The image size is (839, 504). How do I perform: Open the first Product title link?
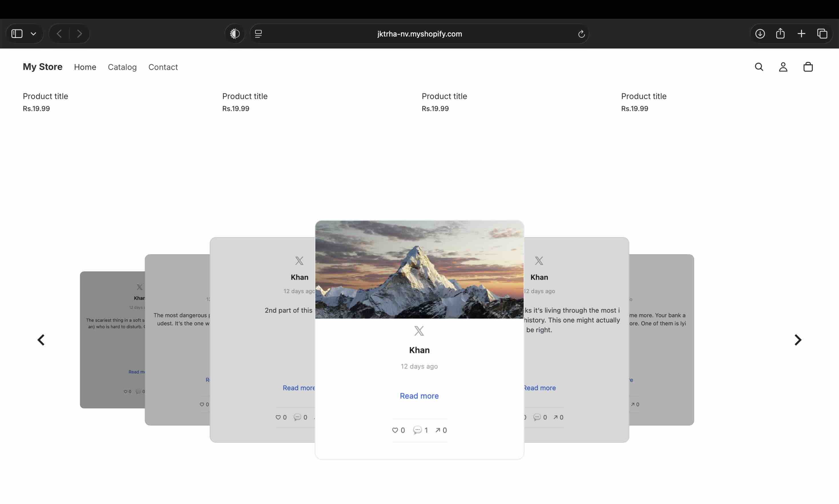point(45,96)
